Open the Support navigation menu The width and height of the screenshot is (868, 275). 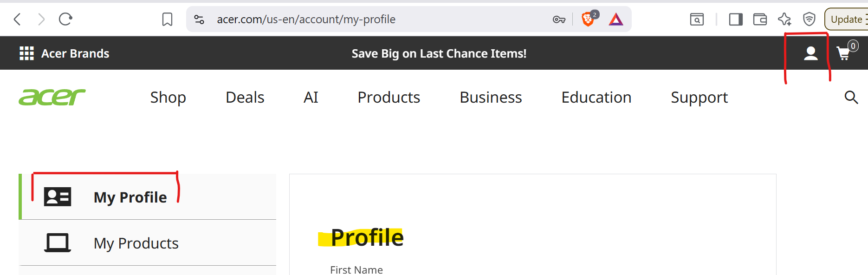(x=699, y=98)
